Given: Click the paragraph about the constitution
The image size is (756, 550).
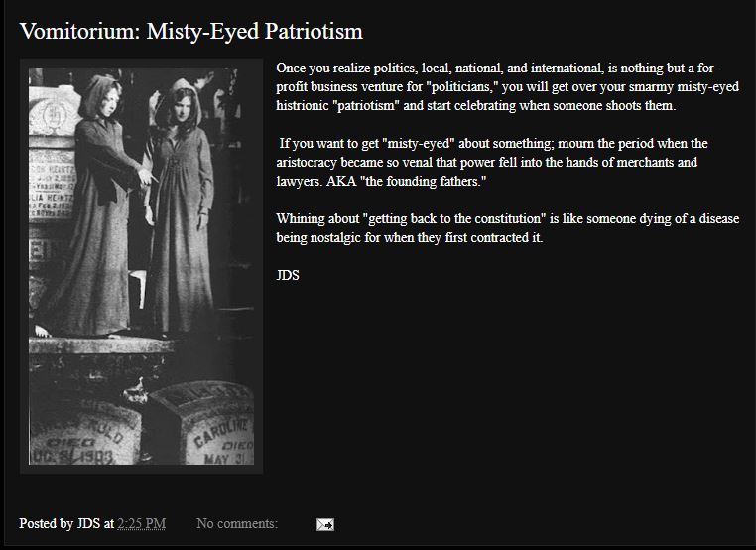Looking at the screenshot, I should coord(507,228).
